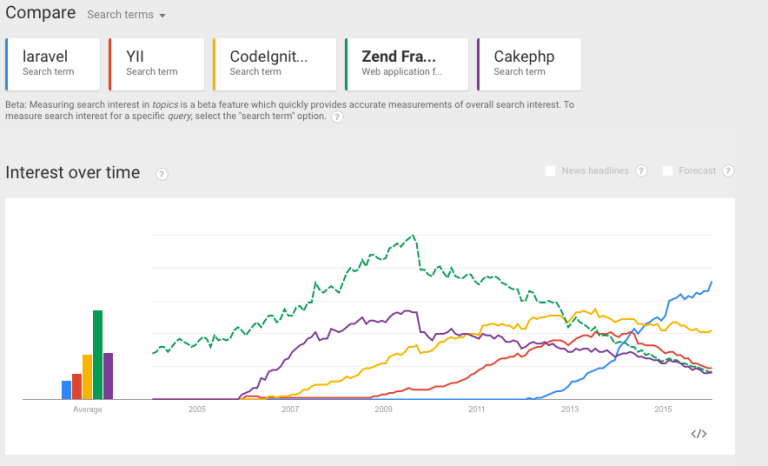Select the YII search term card

tap(157, 64)
